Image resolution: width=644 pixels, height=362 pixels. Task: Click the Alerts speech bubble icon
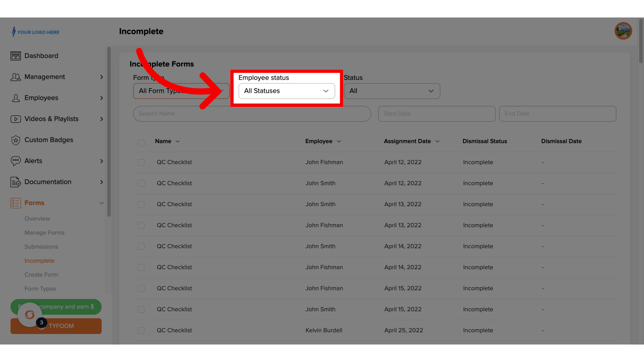[15, 161]
